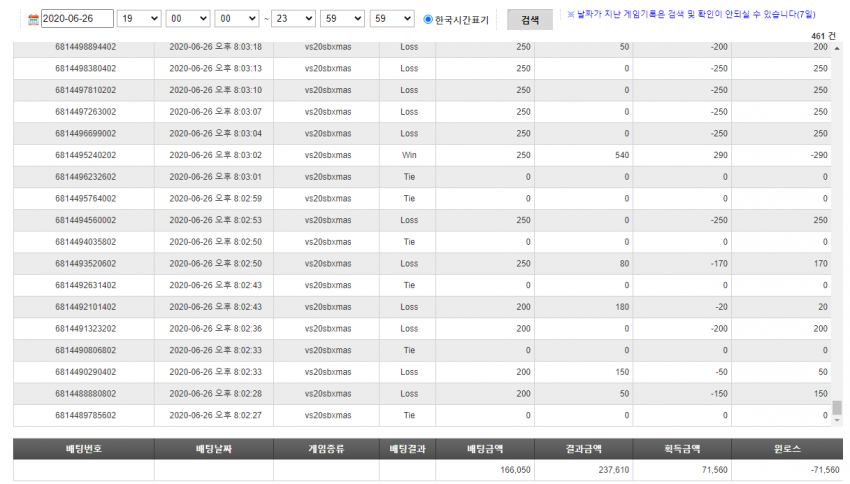Screen dimensions: 850x484
Task: Click the Tie result in the 8:03:01 row
Action: tap(409, 177)
